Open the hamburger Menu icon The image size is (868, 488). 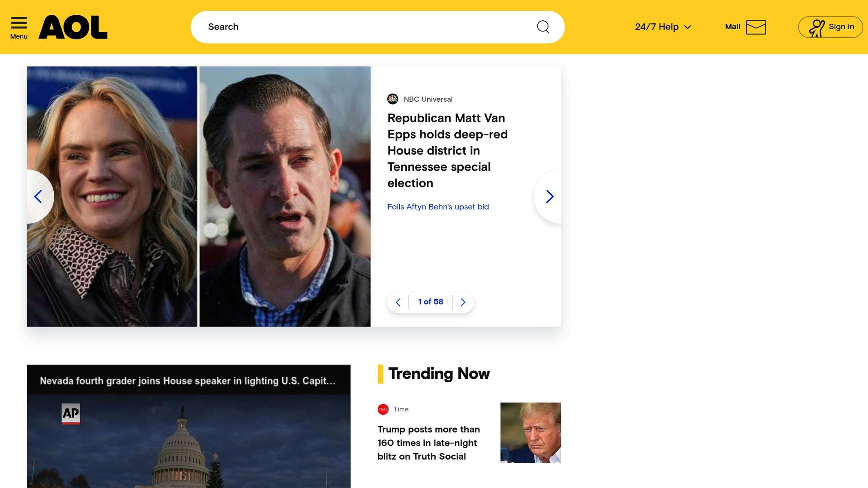point(19,27)
